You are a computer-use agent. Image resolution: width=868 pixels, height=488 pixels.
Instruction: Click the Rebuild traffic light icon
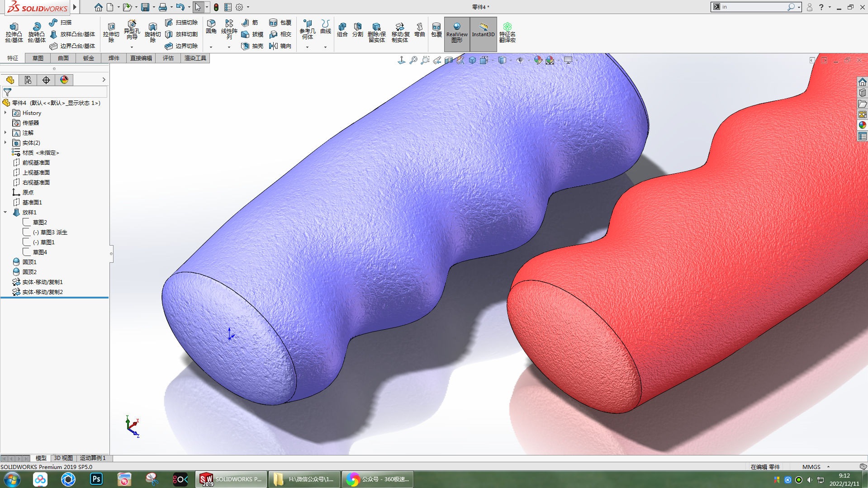click(216, 7)
